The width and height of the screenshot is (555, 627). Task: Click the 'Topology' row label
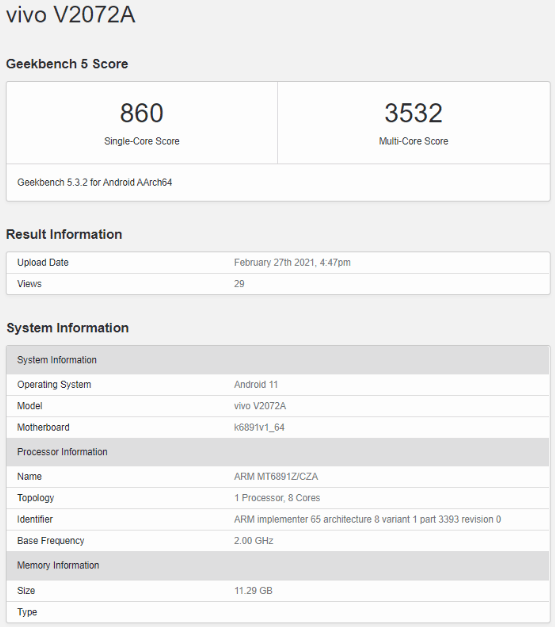pyautogui.click(x=36, y=498)
